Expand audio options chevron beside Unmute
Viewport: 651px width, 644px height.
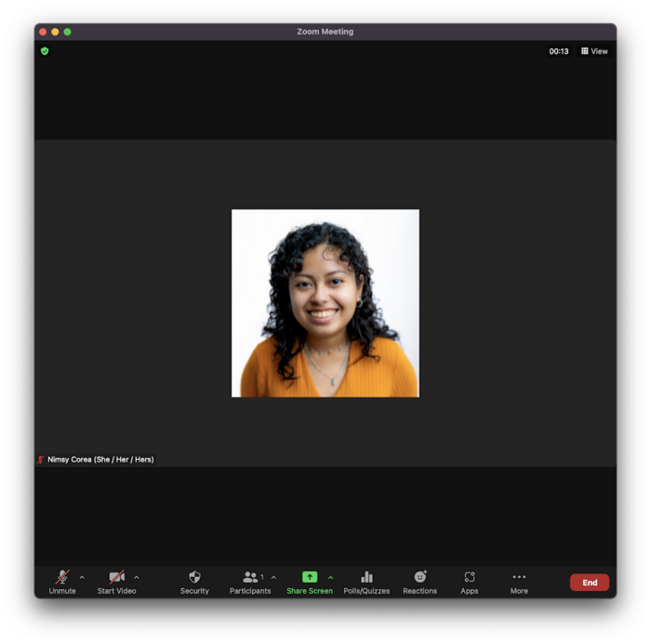82,577
